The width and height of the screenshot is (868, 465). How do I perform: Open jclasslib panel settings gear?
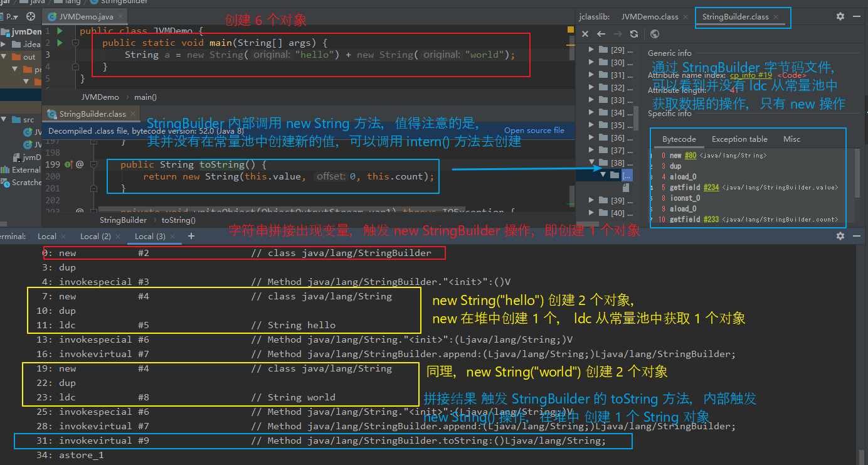(840, 17)
